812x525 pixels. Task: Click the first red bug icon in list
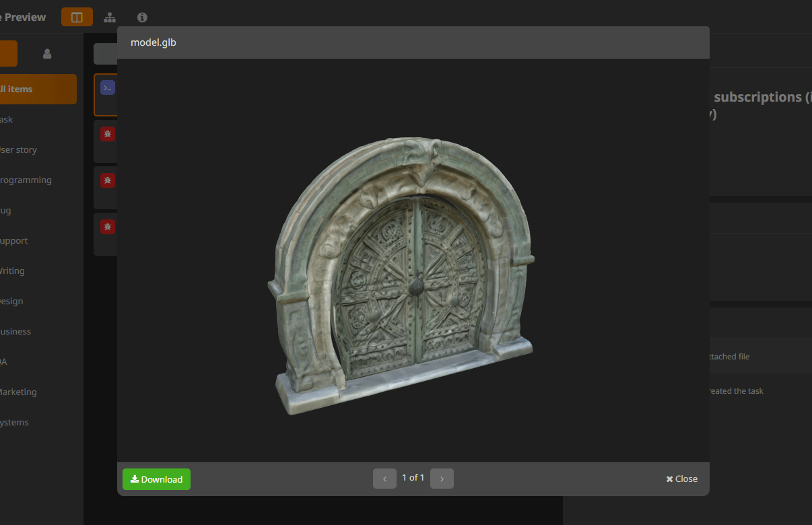(108, 133)
